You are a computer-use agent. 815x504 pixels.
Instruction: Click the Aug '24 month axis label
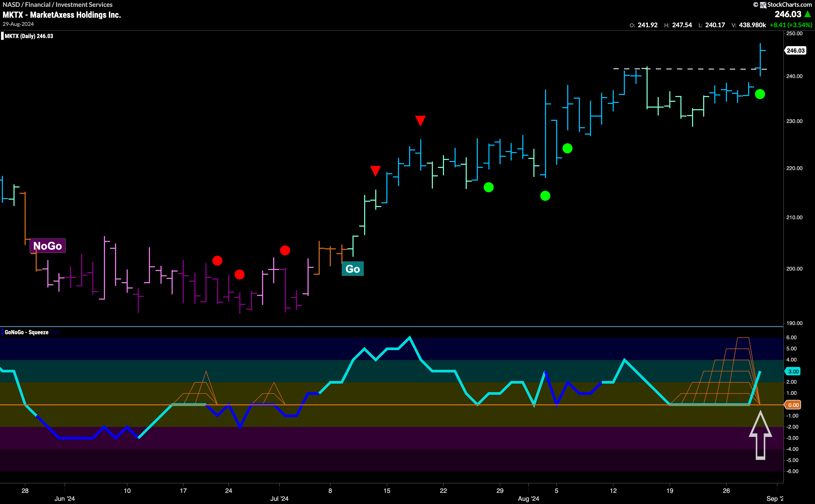[528, 499]
